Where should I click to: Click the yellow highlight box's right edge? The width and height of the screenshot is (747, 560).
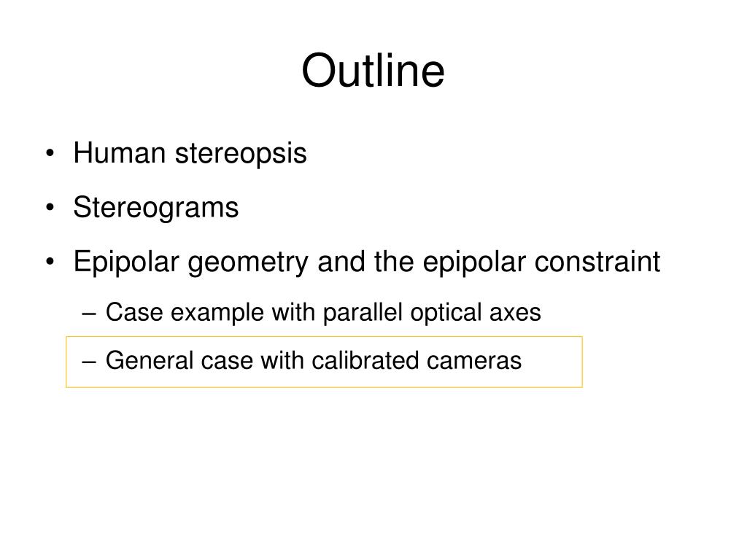(582, 362)
